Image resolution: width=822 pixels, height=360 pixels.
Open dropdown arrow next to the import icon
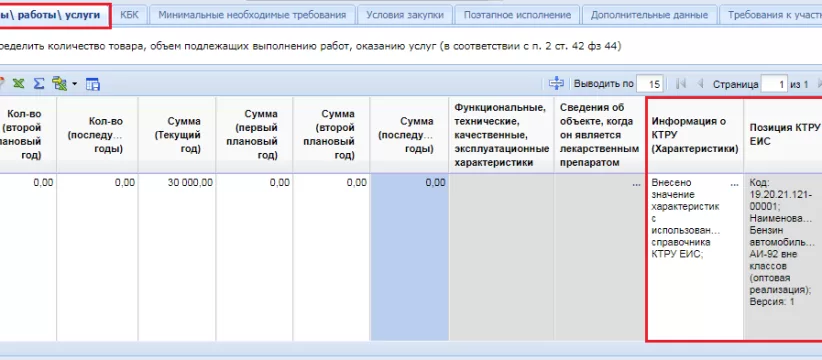[x=74, y=84]
